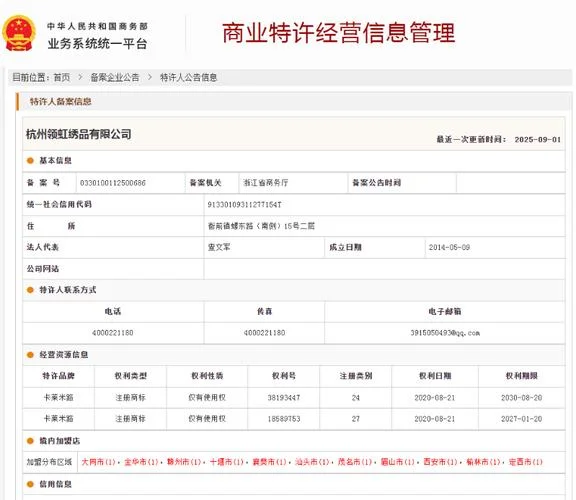Open the 襄樊市(1) franchise link
The width and height of the screenshot is (576, 500).
point(269,462)
